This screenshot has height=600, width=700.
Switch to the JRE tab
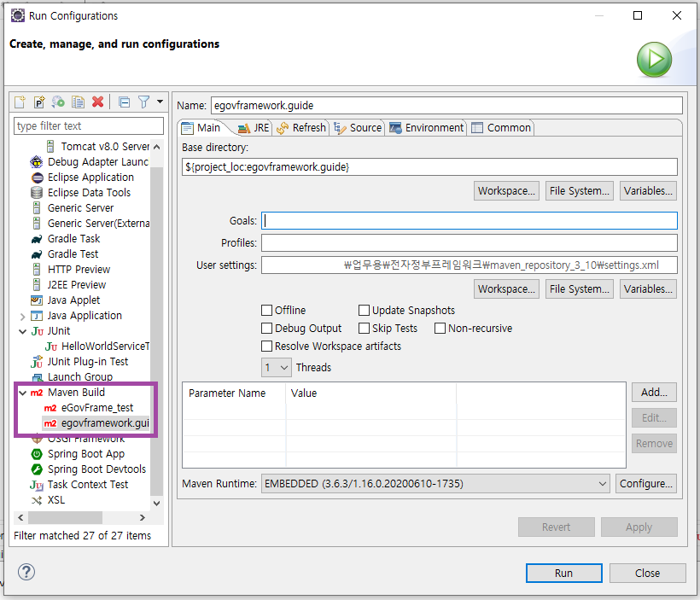pyautogui.click(x=254, y=128)
